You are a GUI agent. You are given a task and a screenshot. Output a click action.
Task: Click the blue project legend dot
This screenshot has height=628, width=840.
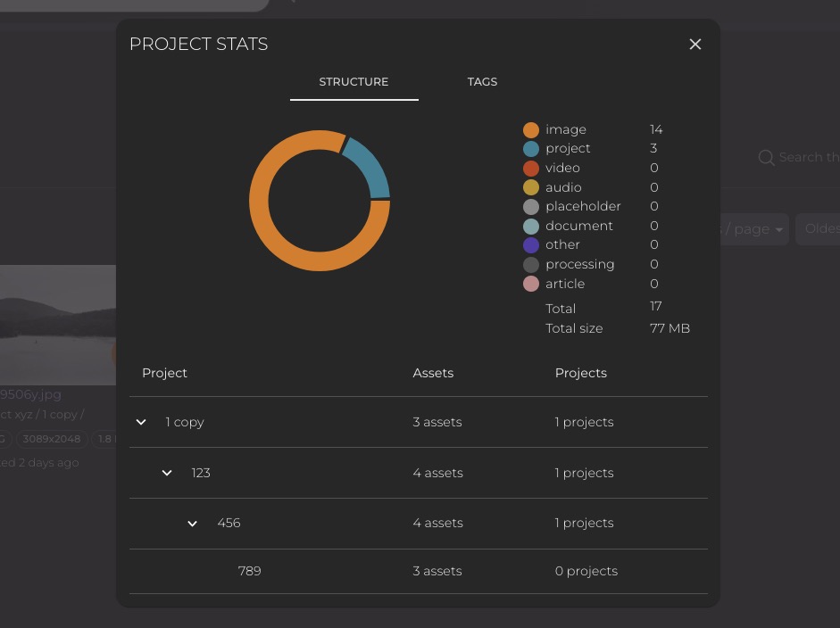point(531,149)
